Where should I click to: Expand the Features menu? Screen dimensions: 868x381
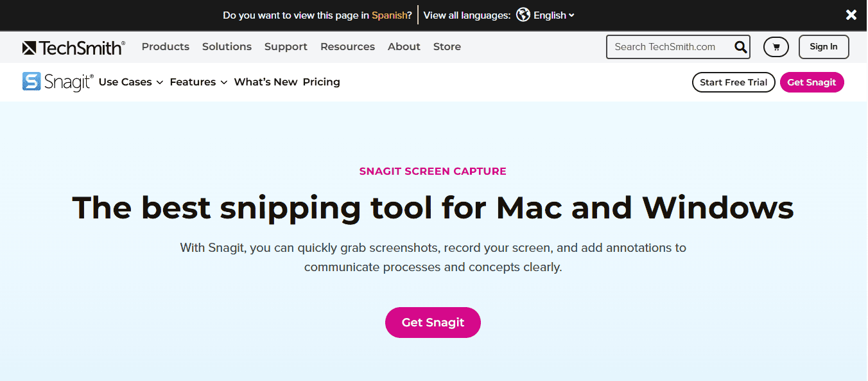[198, 82]
